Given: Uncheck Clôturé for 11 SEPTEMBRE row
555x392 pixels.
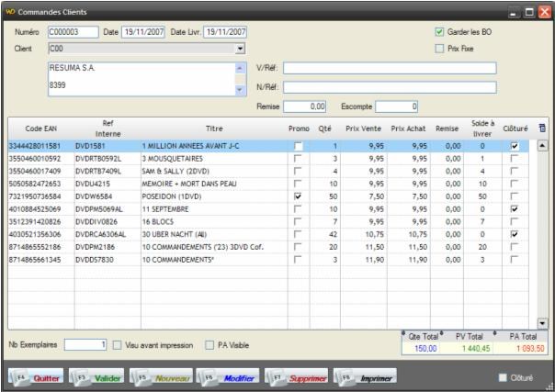Looking at the screenshot, I should click(515, 209).
